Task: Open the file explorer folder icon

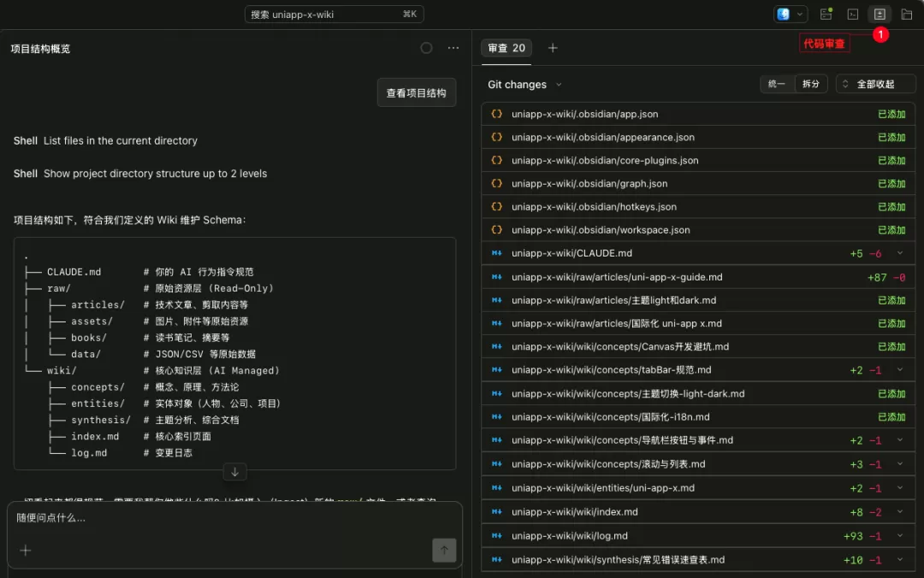Action: click(x=906, y=15)
